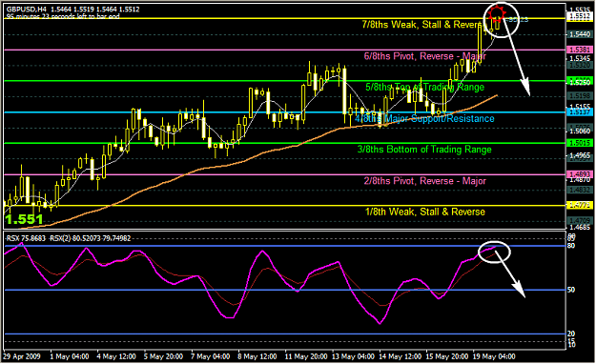Screen dimensions: 596x364
Task: Click the "1/8th Weak, Stall & Reverse" label
Action: [425, 212]
